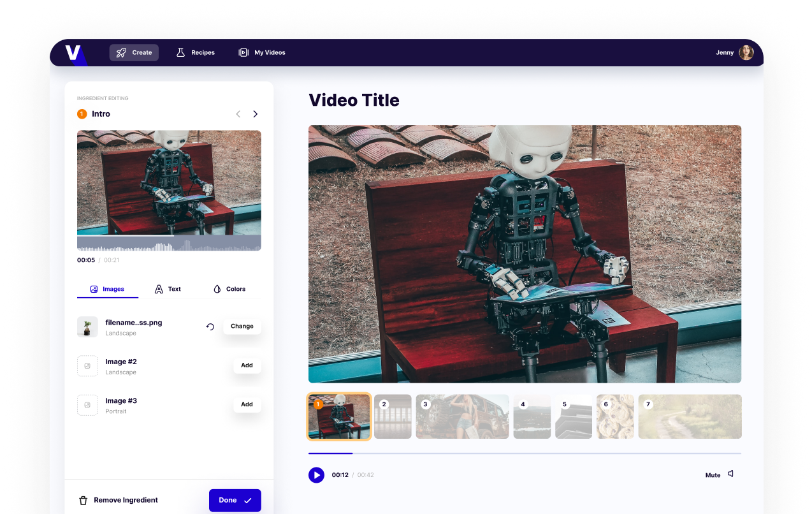Select clip 7 in the timeline
Image resolution: width=812 pixels, height=514 pixels.
tap(690, 416)
